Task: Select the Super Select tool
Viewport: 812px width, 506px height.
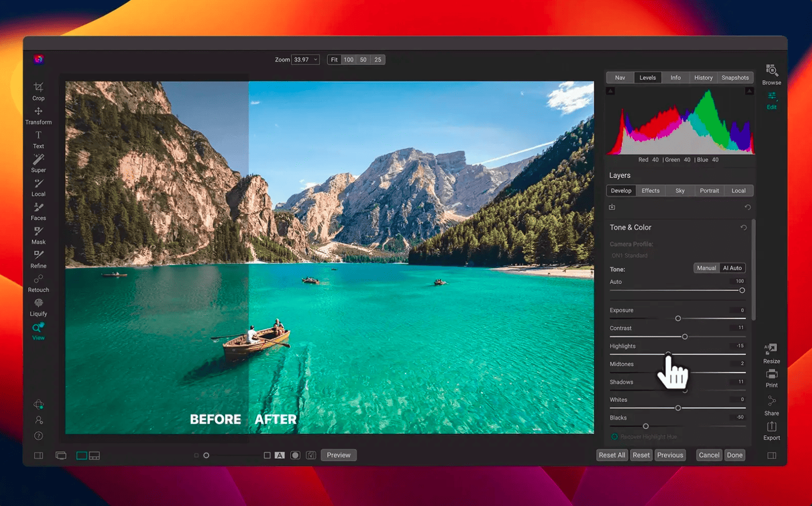Action: click(38, 163)
